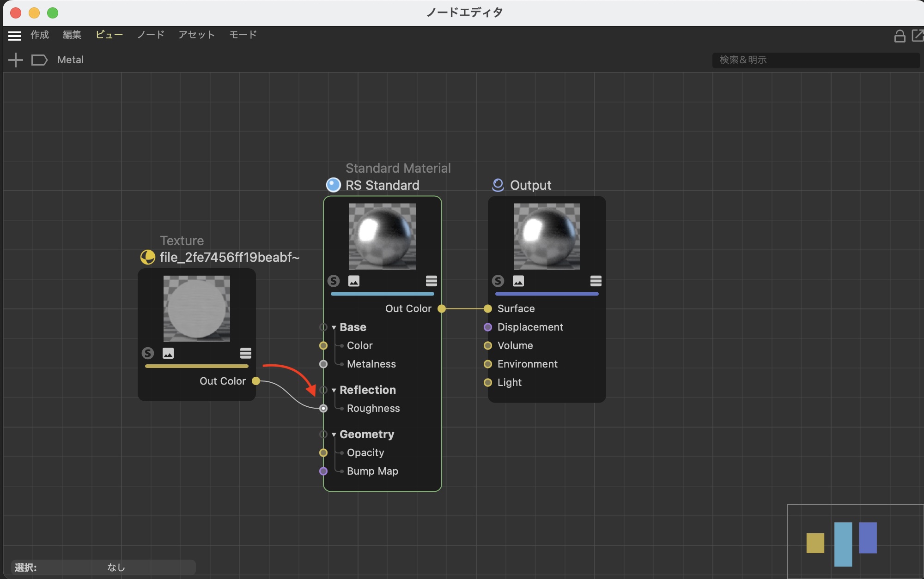Click the Metalness input port

[323, 364]
